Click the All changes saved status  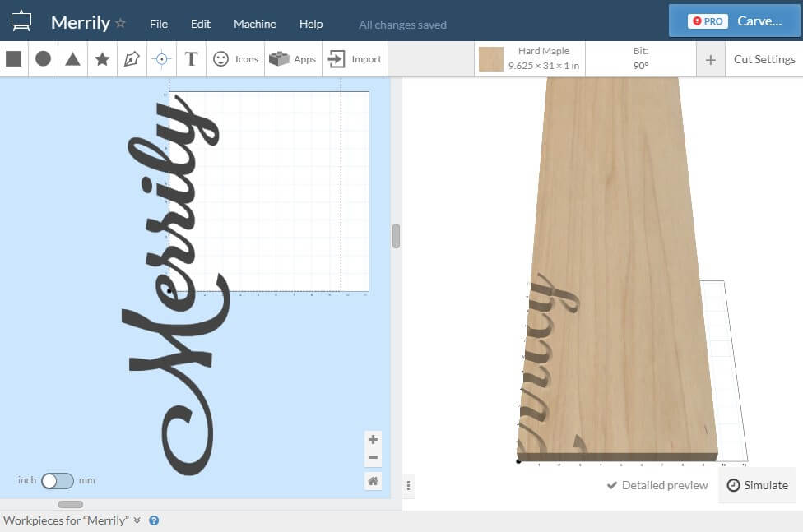pos(402,25)
